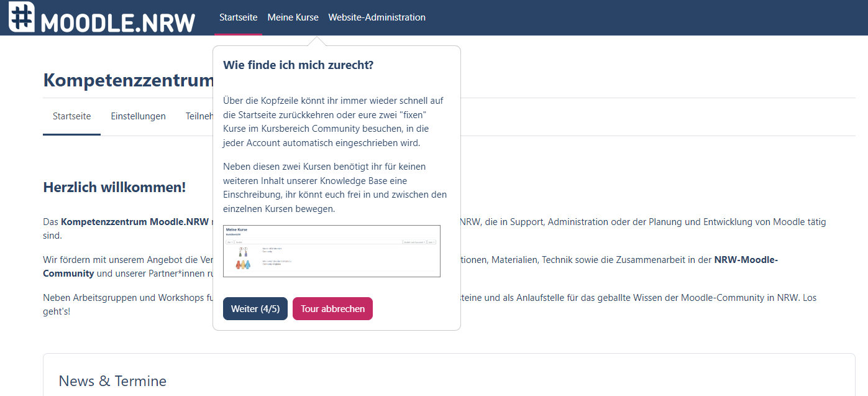Click the "Wie finde ich mich zurecht?" title
The width and height of the screenshot is (868, 396).
click(x=298, y=65)
